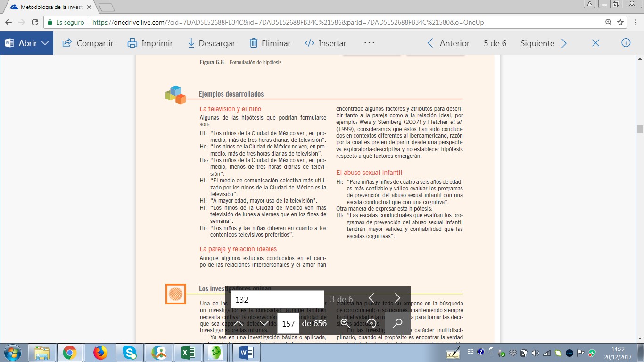
Task: Go to the Siguiente file
Action: click(x=543, y=43)
